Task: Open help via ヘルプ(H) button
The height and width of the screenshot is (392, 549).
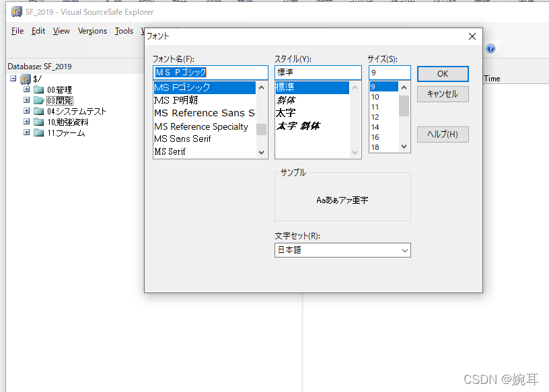Action: (x=442, y=134)
